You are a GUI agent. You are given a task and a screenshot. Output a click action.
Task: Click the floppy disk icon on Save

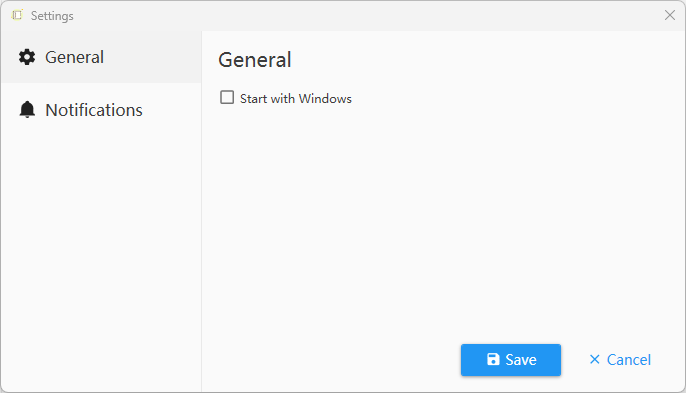(x=493, y=359)
